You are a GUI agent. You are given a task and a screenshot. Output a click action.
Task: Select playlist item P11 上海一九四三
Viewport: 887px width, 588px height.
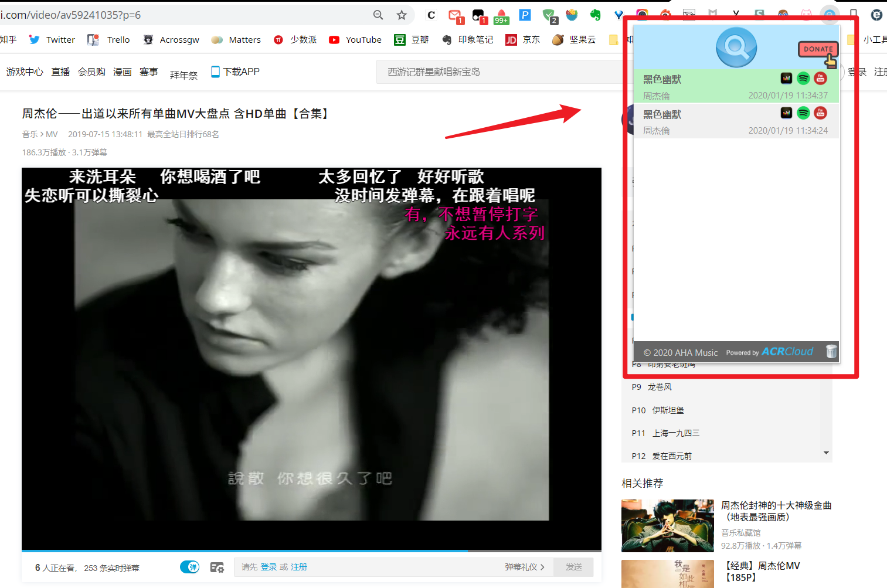(x=665, y=433)
